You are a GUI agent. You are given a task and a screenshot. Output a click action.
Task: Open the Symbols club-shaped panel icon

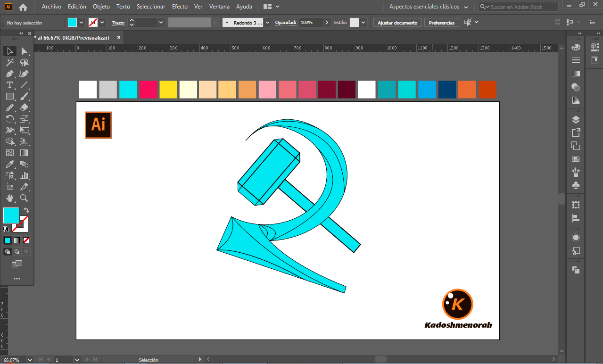576,185
